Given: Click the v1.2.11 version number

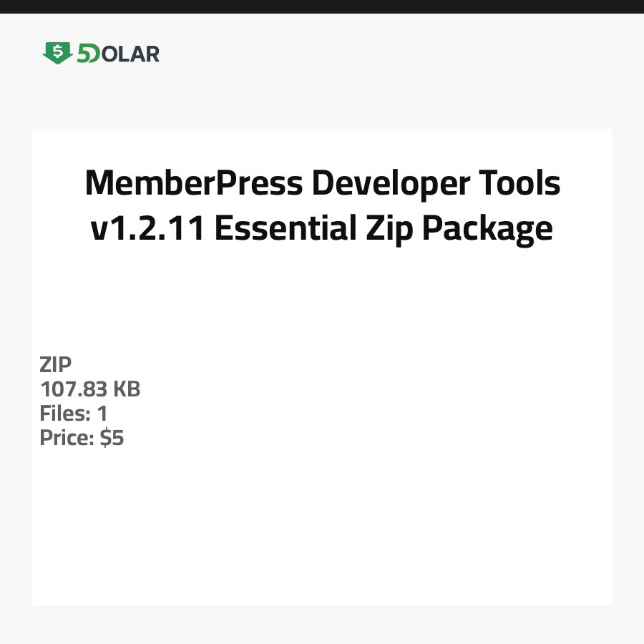Looking at the screenshot, I should tap(147, 228).
